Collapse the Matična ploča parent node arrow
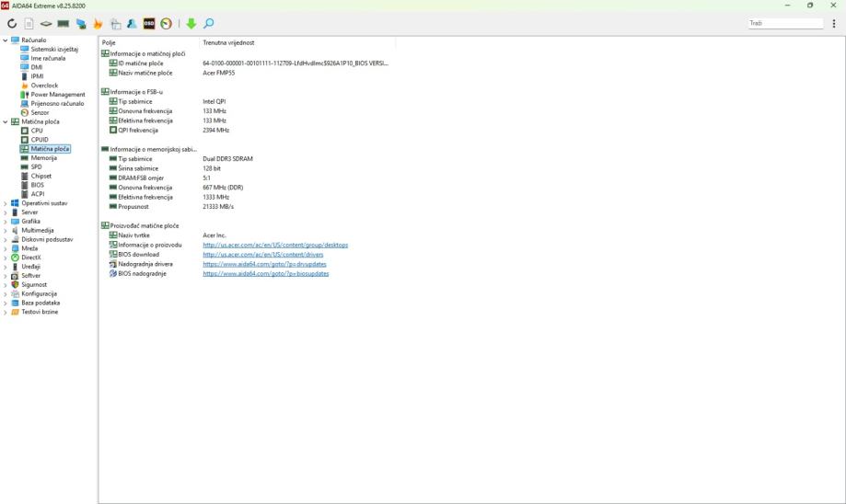This screenshot has width=846, height=504. tap(6, 121)
